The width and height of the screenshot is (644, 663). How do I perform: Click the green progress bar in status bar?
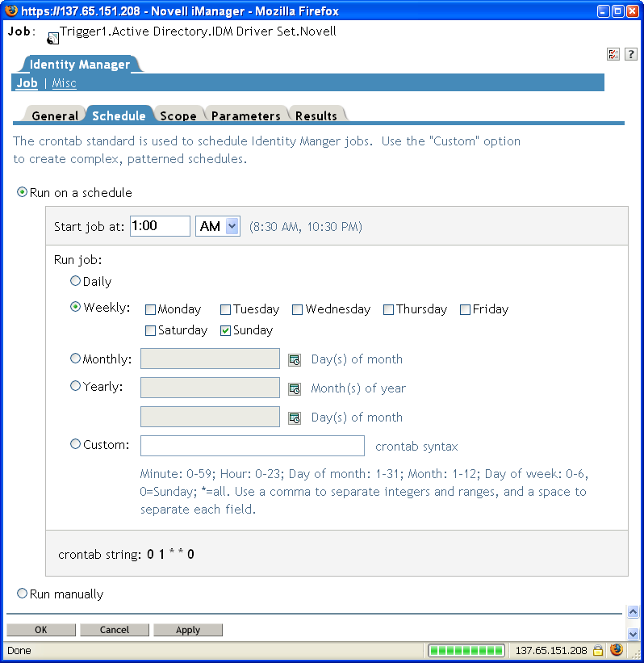(x=466, y=650)
